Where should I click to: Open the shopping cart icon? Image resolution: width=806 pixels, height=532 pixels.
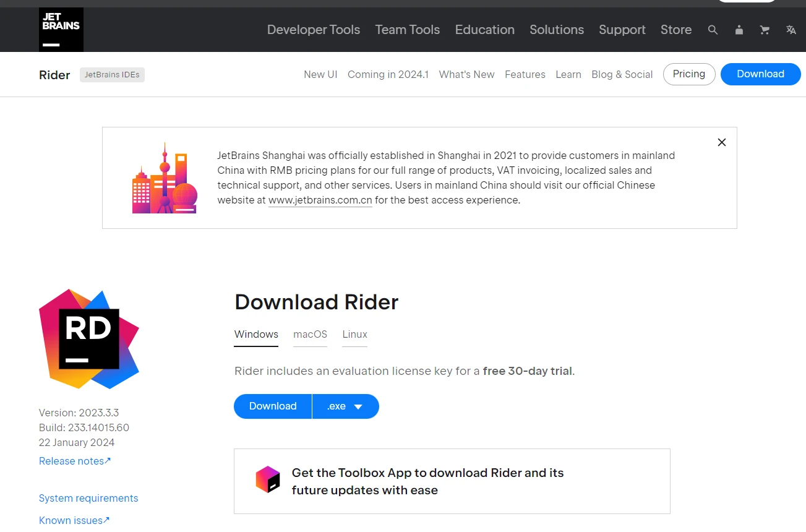tap(765, 30)
